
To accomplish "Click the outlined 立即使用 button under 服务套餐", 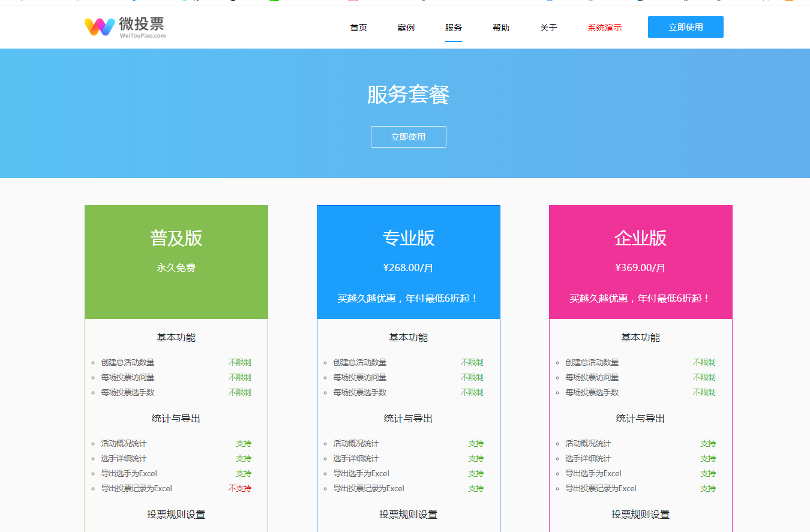I will coord(408,137).
